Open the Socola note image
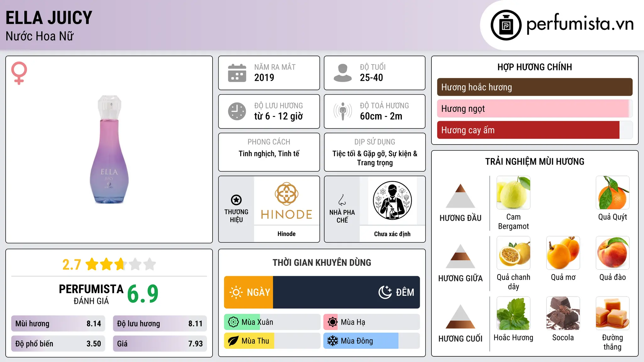 (x=563, y=313)
